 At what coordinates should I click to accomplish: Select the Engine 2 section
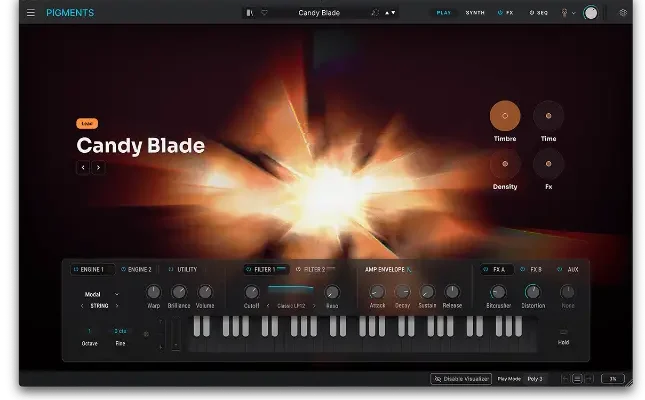[x=137, y=269]
